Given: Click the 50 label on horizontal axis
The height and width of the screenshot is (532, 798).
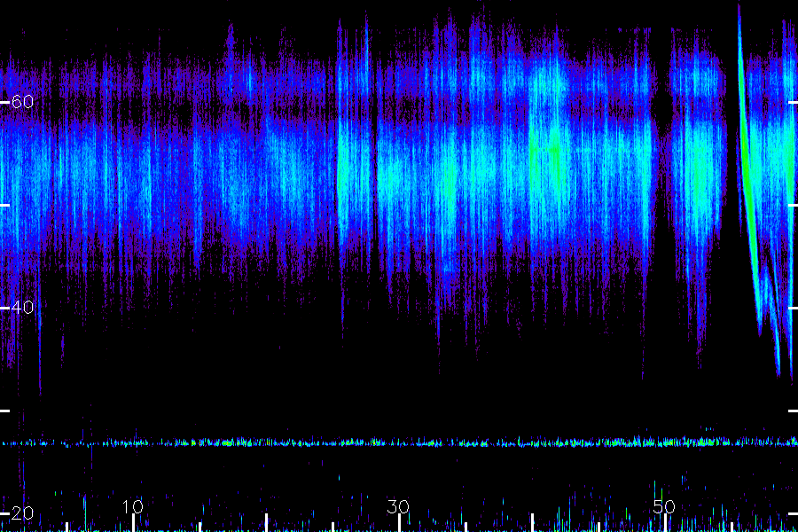Looking at the screenshot, I should tap(664, 506).
